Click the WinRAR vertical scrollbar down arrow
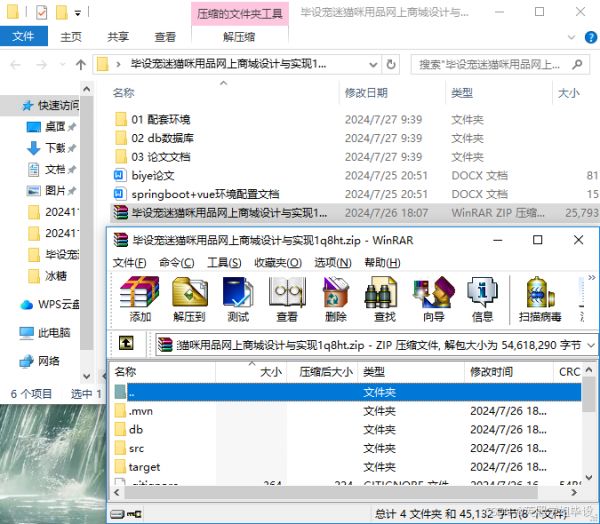600x524 pixels. coord(589,477)
